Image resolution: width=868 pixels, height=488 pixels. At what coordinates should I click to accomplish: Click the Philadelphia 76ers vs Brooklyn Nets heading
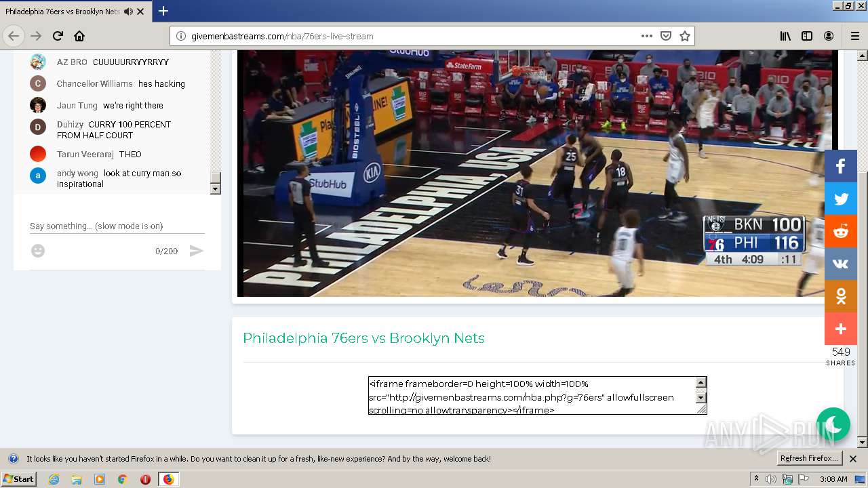point(363,338)
